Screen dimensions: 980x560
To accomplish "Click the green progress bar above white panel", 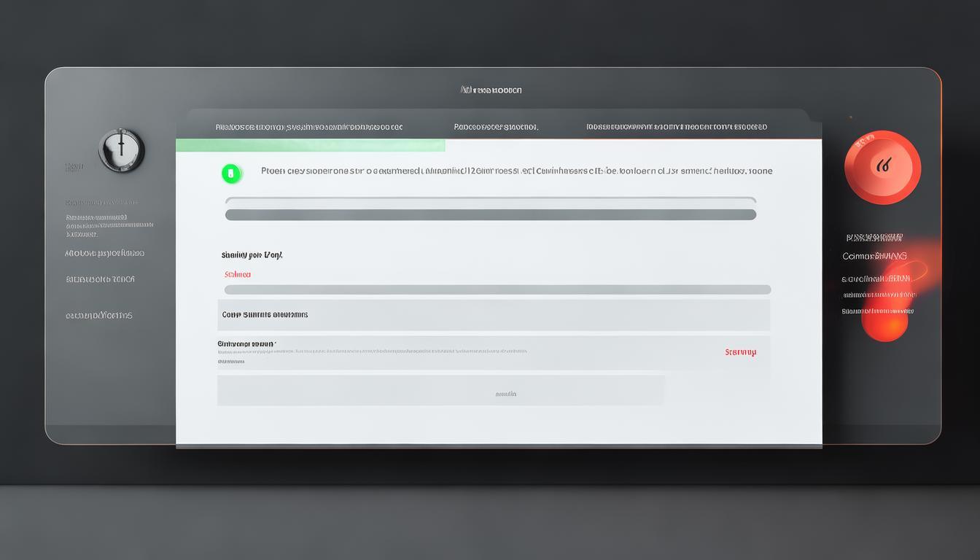I will click(x=311, y=146).
